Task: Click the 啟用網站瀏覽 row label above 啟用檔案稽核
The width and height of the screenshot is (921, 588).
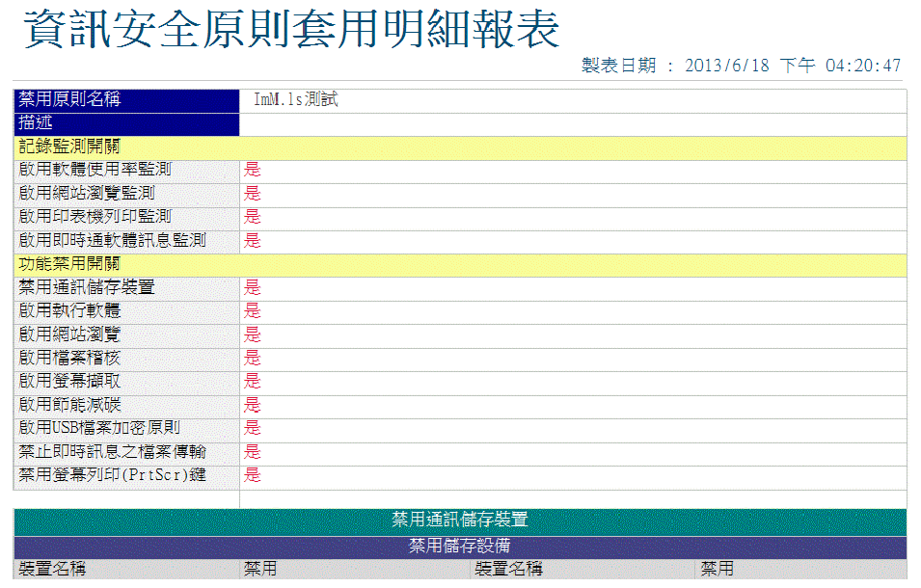Action: [69, 334]
